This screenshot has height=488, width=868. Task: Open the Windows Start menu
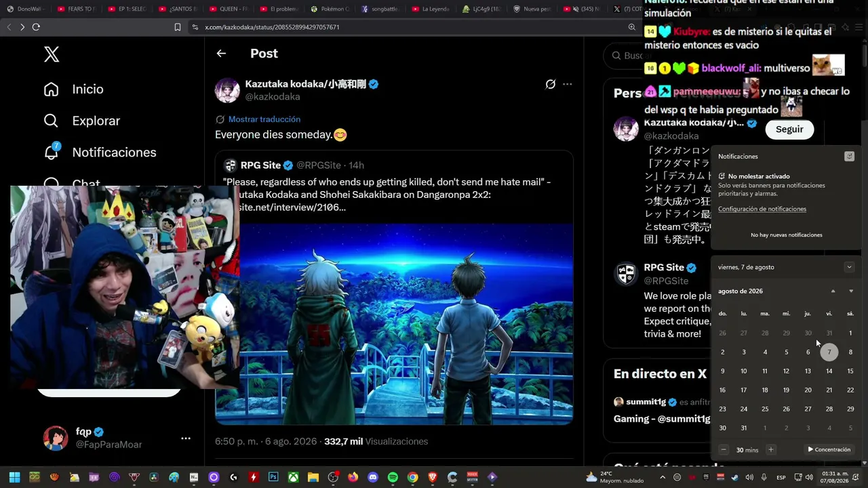click(14, 477)
